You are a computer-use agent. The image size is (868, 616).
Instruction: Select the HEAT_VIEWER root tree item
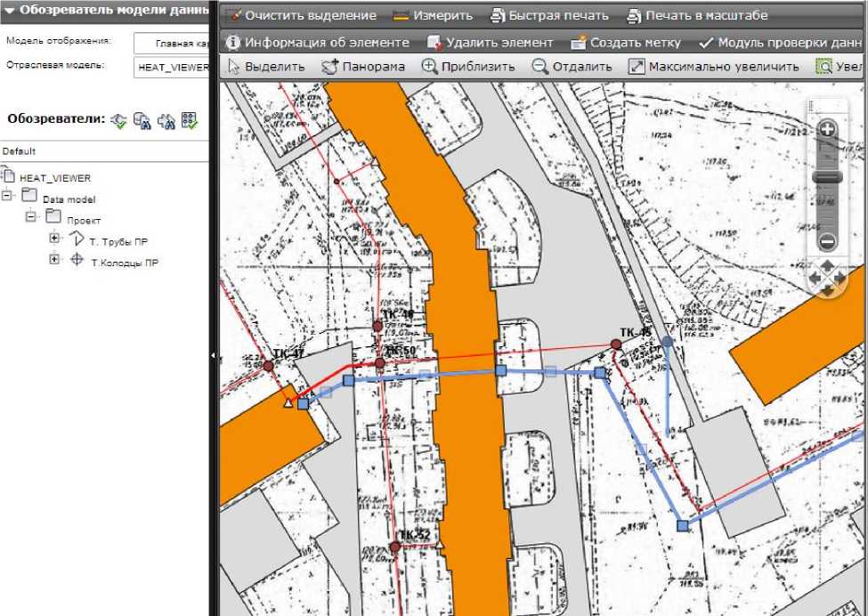click(54, 177)
